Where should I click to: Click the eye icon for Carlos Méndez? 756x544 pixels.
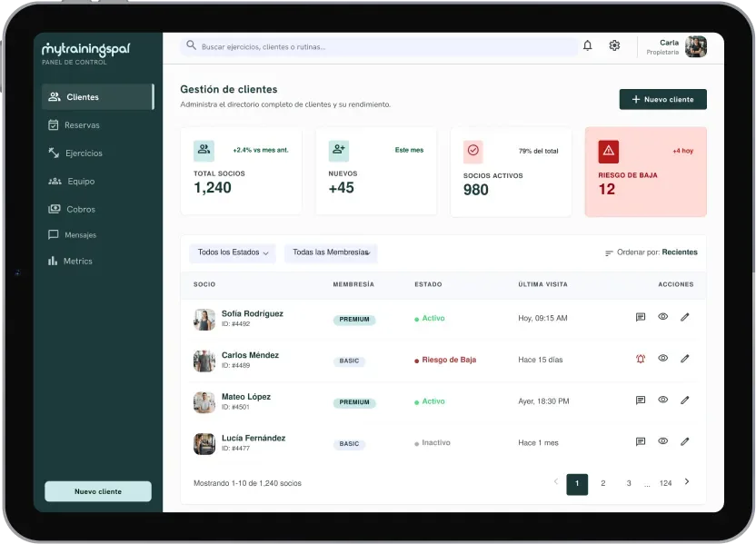click(663, 358)
